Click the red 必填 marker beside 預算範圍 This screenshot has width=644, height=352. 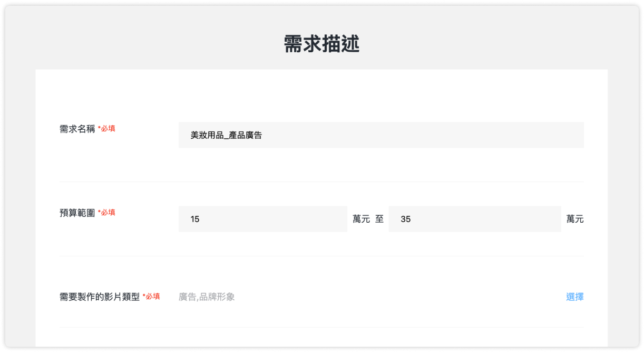coord(108,213)
